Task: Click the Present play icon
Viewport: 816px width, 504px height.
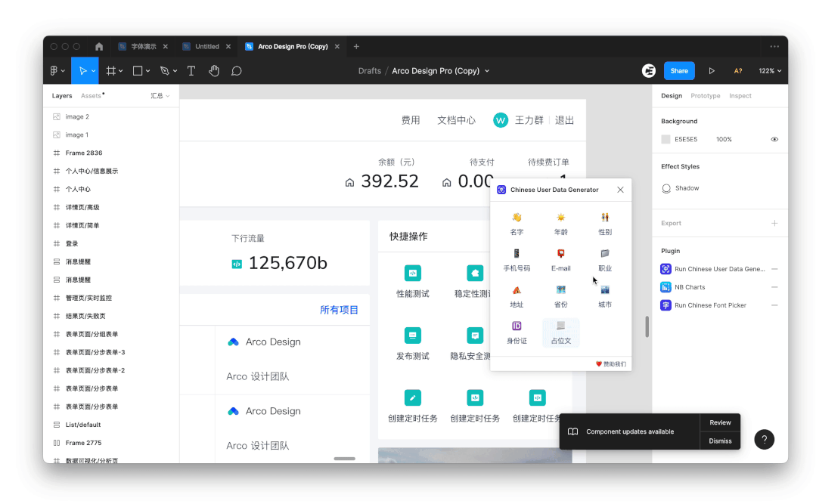Action: pos(712,71)
